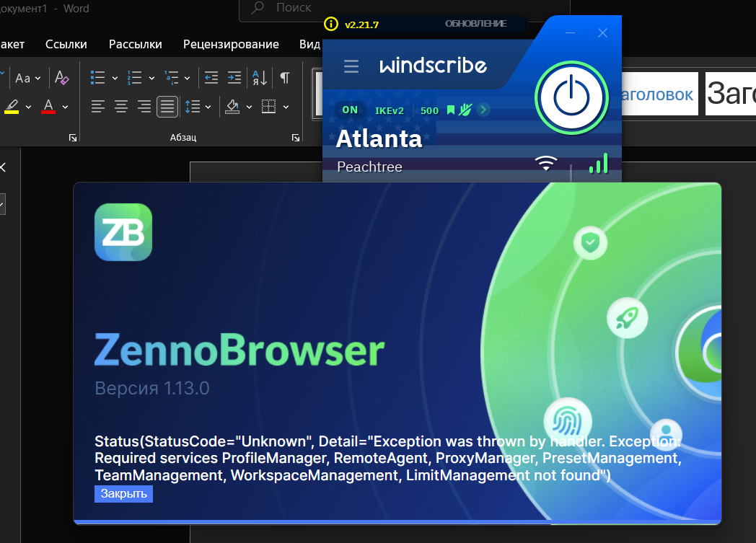Click port 500 label in Windscribe
756x543 pixels.
tap(429, 110)
